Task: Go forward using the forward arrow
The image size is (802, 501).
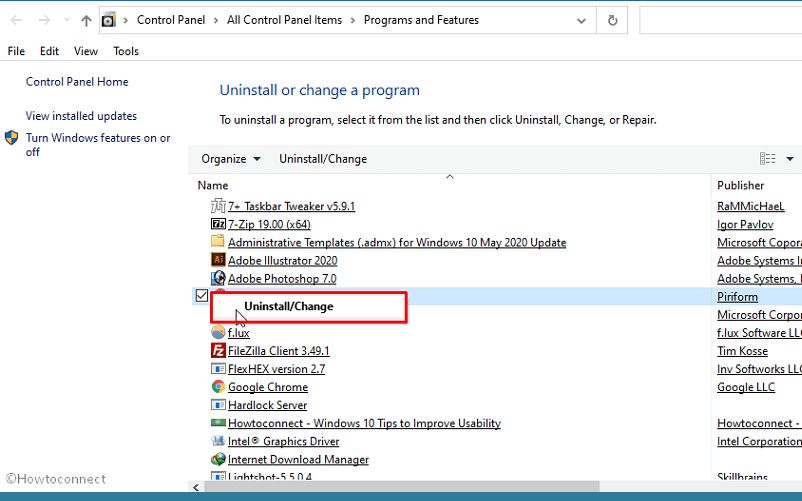Action: point(44,20)
